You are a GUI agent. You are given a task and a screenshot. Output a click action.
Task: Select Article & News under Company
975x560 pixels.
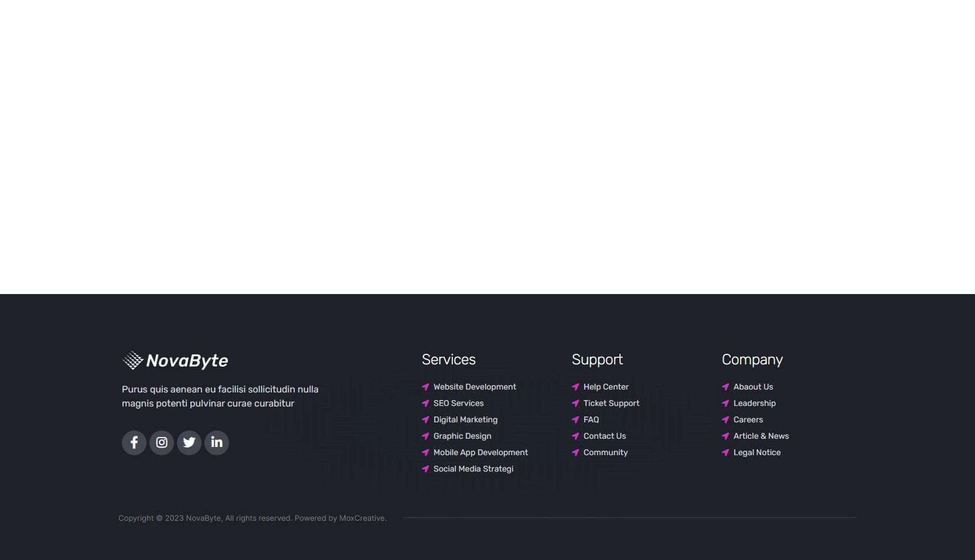tap(761, 436)
